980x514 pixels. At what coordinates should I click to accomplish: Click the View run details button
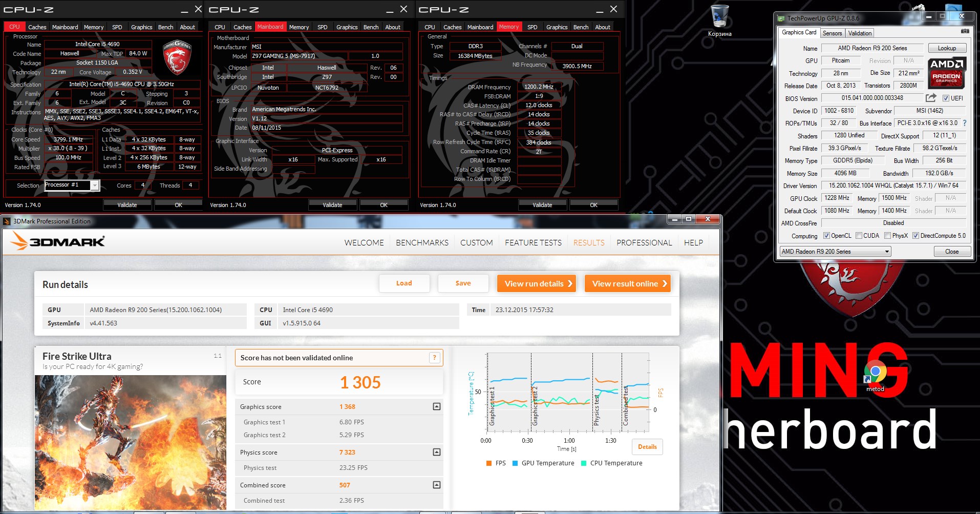537,283
